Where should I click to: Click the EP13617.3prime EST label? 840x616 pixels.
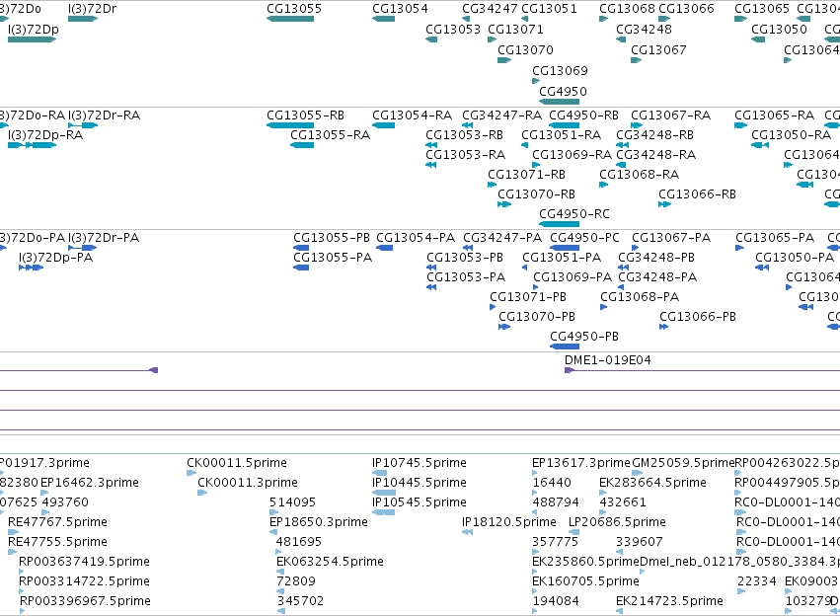coord(581,463)
